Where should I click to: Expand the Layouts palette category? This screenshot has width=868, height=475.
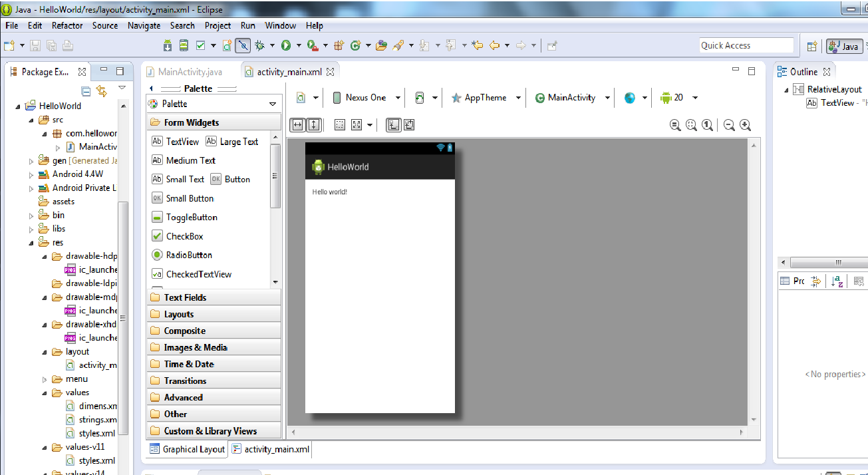[x=214, y=314]
